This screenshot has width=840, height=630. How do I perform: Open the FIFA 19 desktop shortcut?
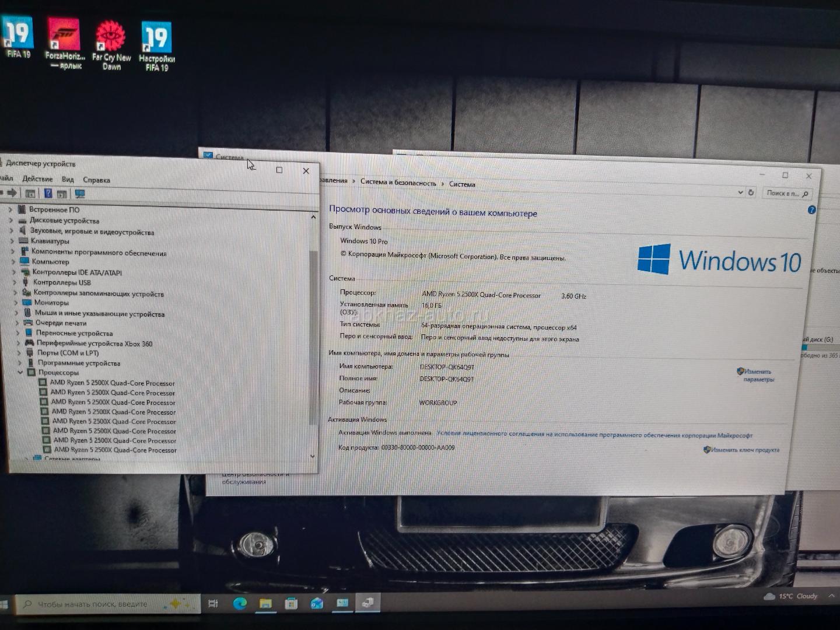18,36
